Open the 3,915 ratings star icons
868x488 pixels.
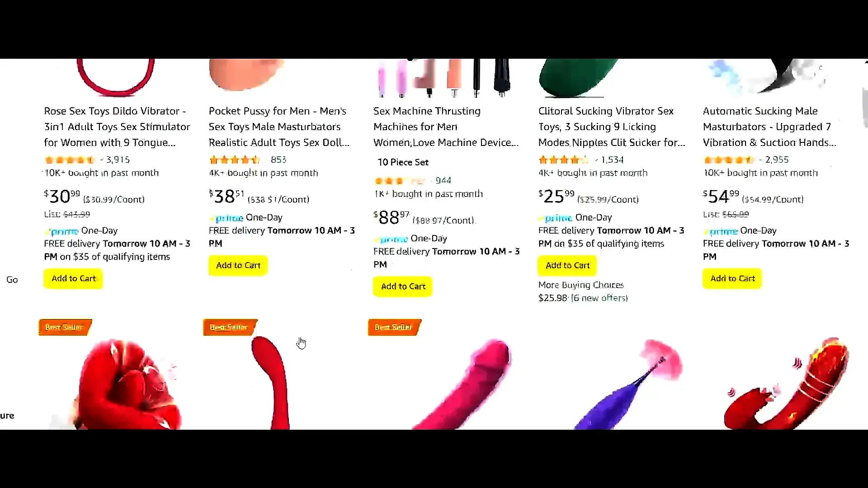click(x=70, y=160)
